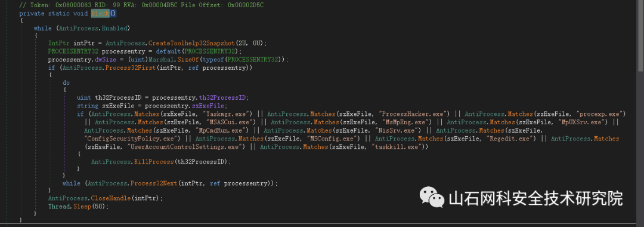The height and width of the screenshot is (227, 644).
Task: Click the CloseHandle method call
Action: (110, 198)
